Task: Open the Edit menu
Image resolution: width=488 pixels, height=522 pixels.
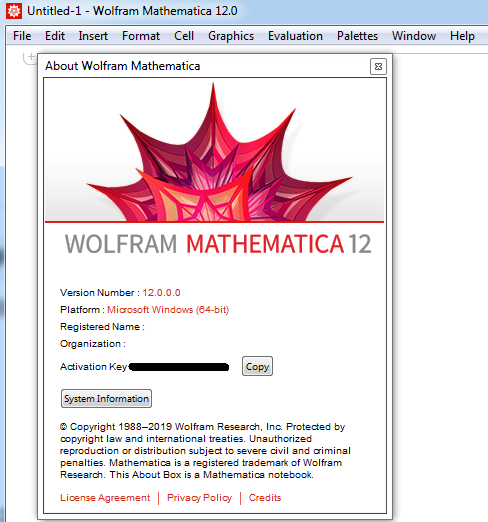Action: click(x=55, y=36)
